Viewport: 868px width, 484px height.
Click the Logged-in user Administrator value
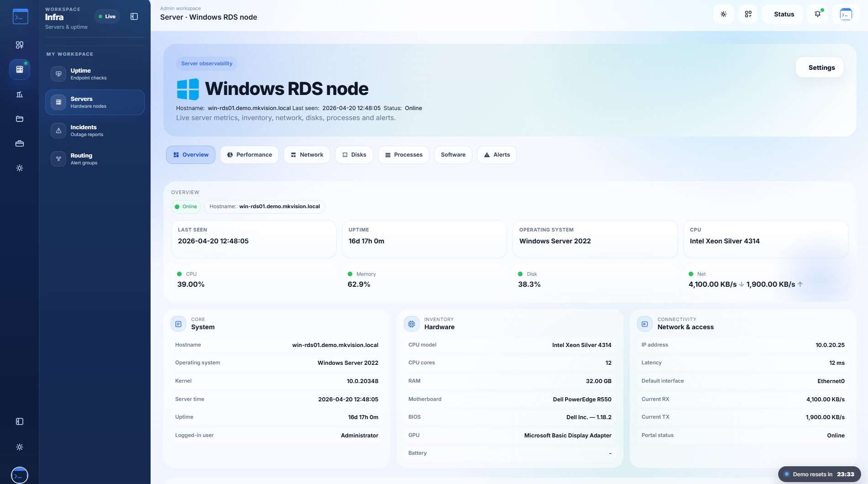point(360,436)
